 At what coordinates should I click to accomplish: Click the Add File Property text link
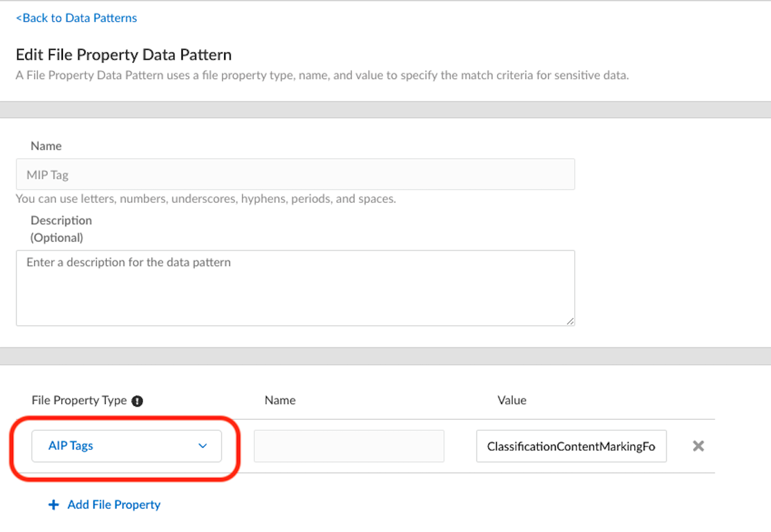pos(114,505)
